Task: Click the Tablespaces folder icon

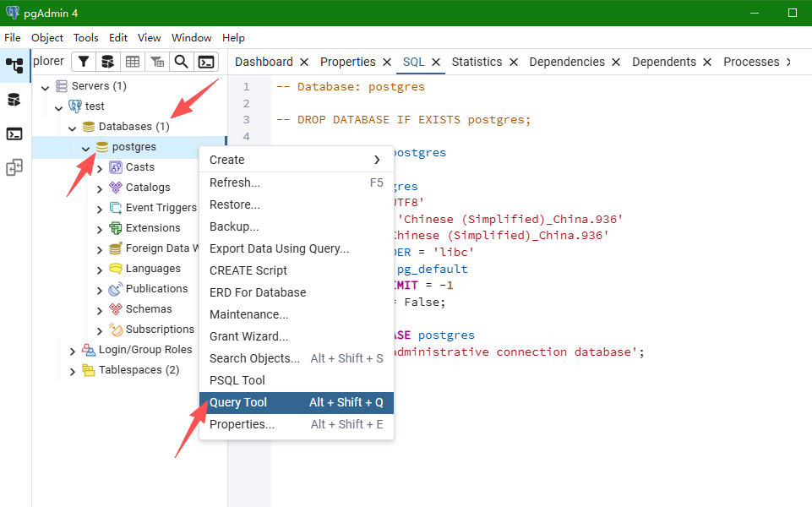Action: [89, 370]
